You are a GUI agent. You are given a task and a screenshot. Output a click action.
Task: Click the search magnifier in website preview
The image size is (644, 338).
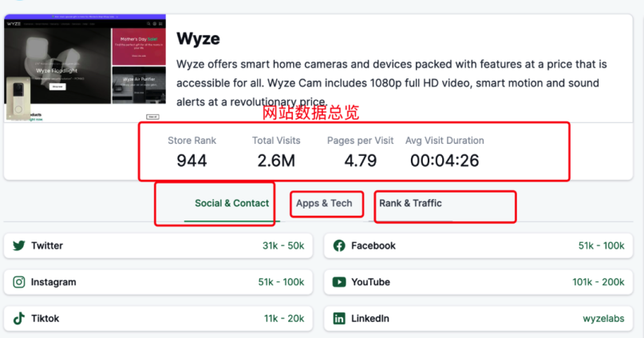(x=148, y=24)
